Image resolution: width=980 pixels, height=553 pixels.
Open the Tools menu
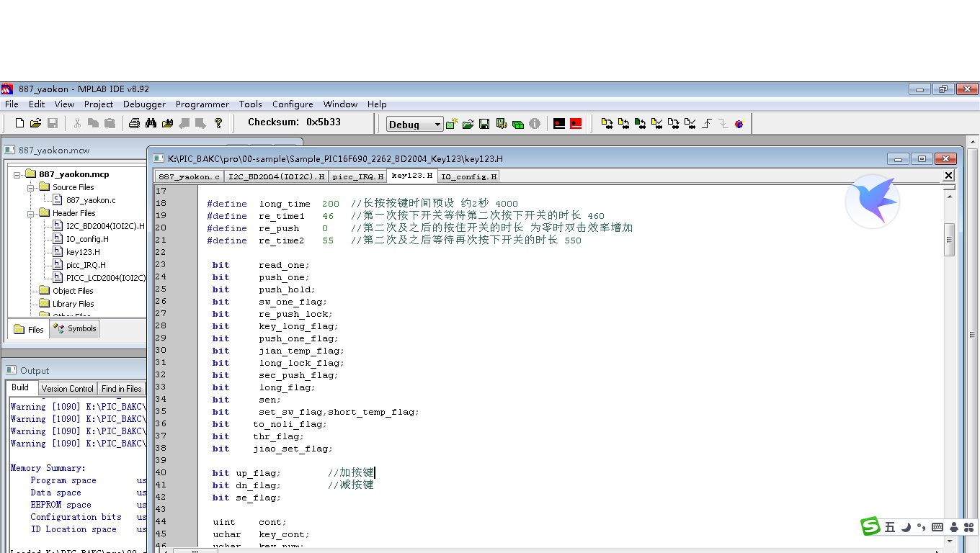point(250,104)
